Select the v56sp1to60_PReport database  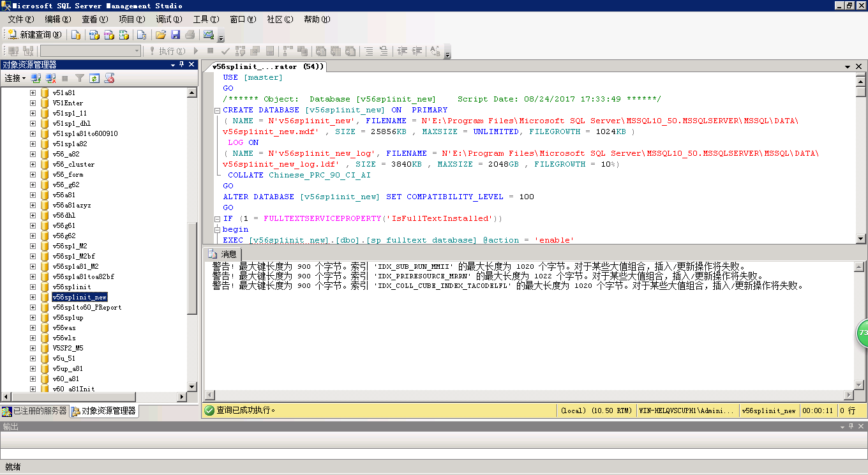pyautogui.click(x=87, y=307)
